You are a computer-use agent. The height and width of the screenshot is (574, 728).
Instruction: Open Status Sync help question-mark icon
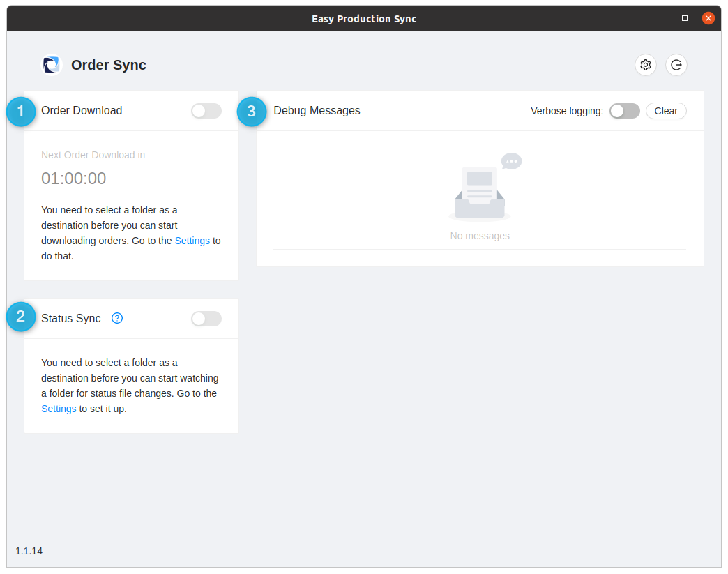[x=117, y=318]
